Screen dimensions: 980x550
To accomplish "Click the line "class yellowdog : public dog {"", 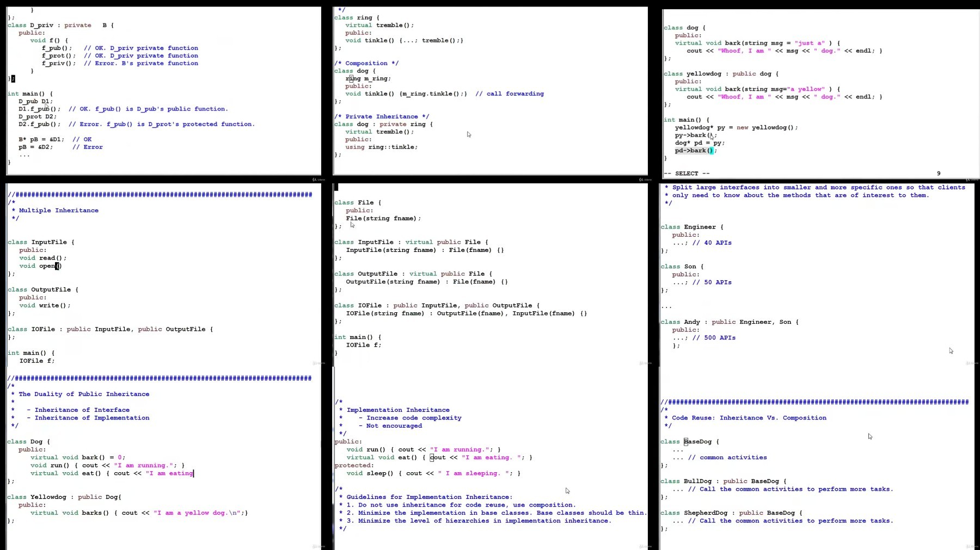I will pyautogui.click(x=721, y=73).
